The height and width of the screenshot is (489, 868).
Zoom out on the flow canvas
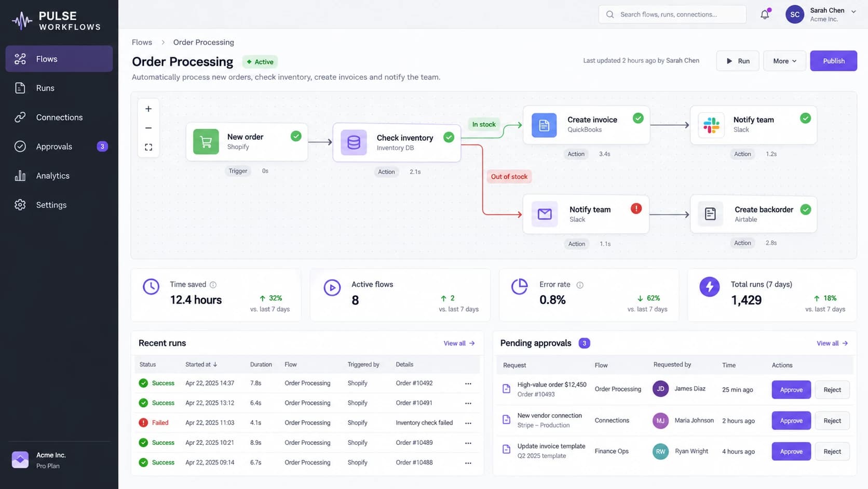(x=148, y=128)
